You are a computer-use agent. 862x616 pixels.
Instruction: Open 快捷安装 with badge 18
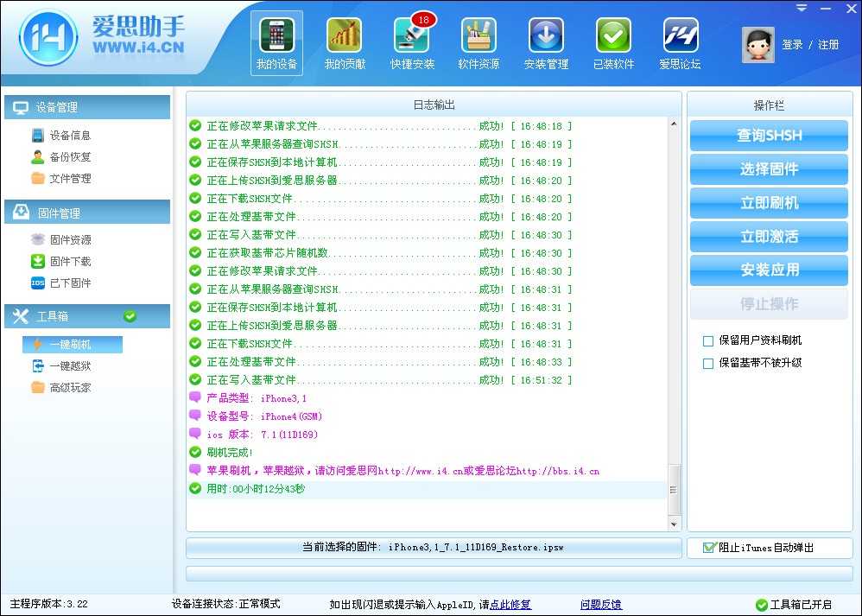412,43
